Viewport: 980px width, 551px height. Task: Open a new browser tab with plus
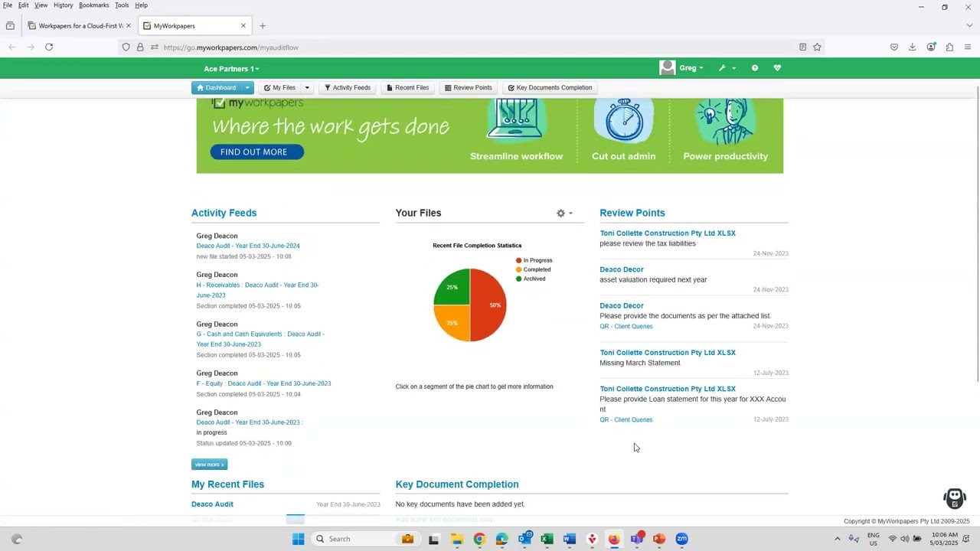[263, 26]
